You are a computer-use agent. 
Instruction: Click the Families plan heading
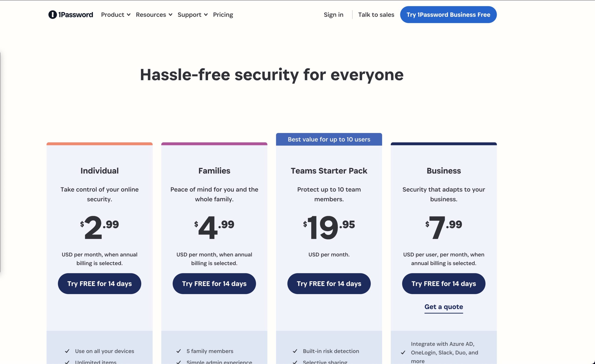[214, 171]
